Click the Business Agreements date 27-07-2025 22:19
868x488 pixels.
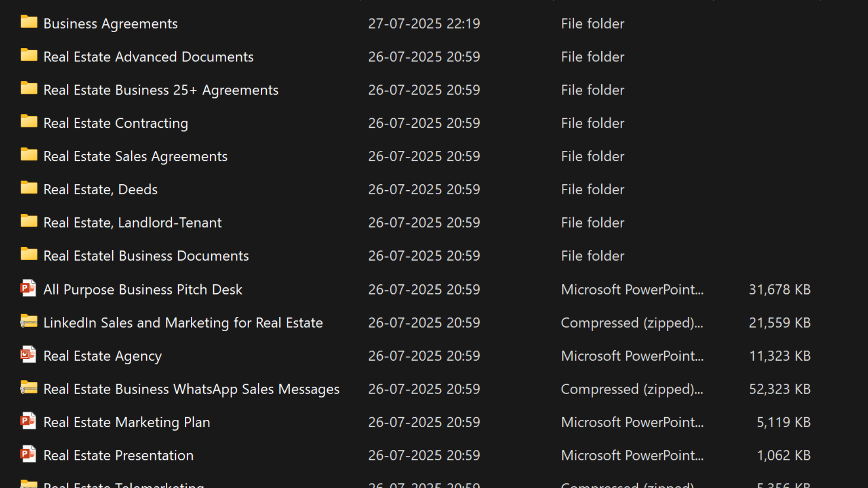[424, 23]
